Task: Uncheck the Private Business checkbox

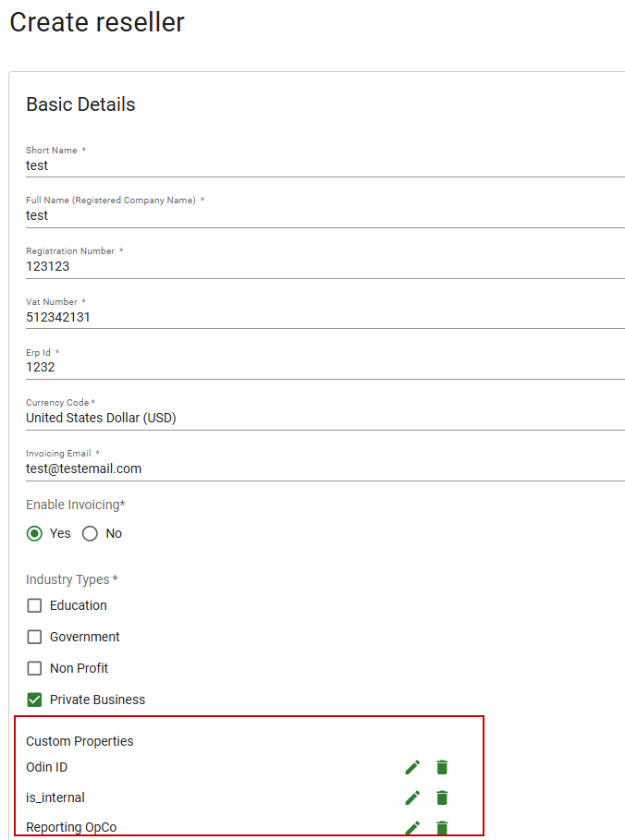Action: tap(34, 700)
